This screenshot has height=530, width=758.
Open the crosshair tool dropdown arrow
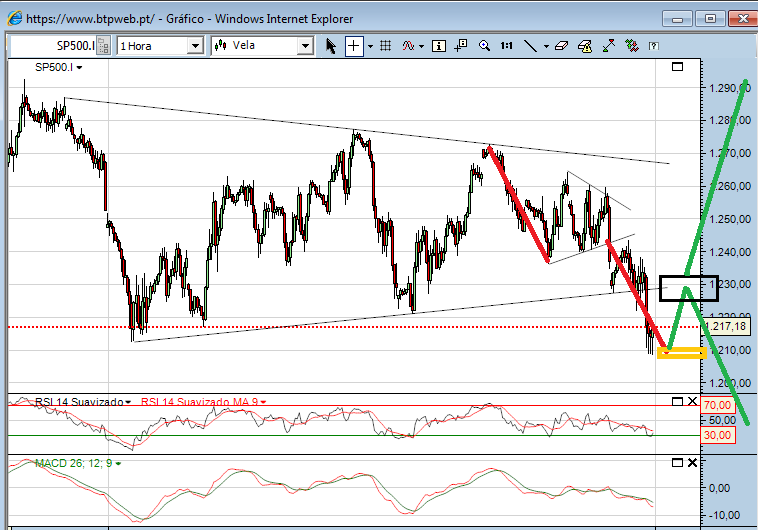(x=370, y=46)
